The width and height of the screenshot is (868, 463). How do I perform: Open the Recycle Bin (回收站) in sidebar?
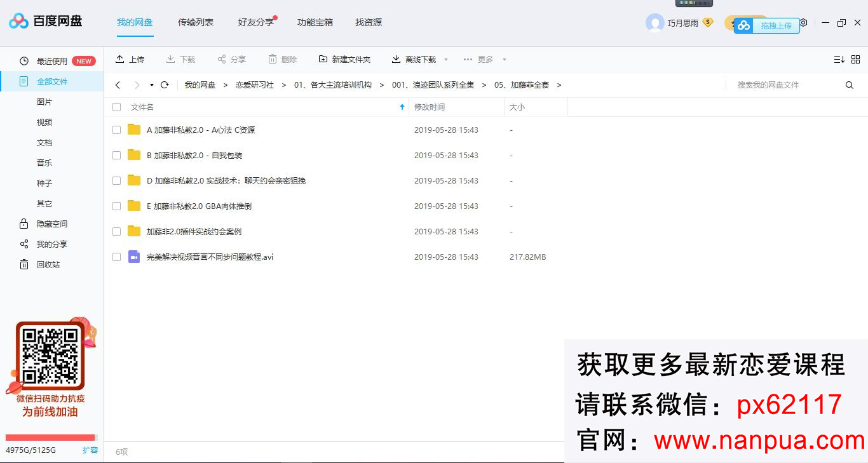pos(48,264)
